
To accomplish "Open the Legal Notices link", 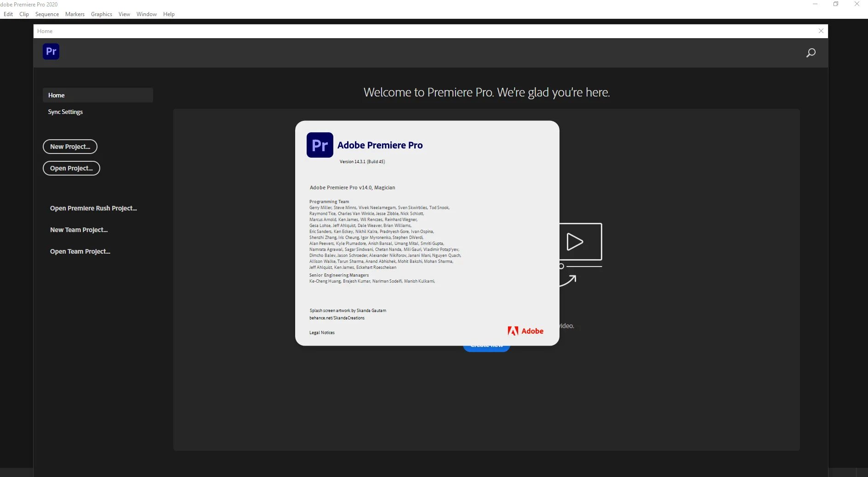I will (321, 332).
